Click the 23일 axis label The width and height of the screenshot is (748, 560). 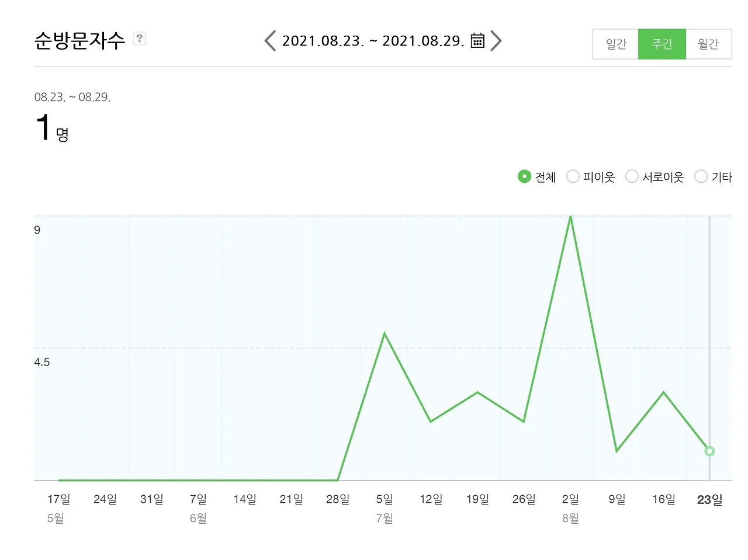[x=709, y=499]
